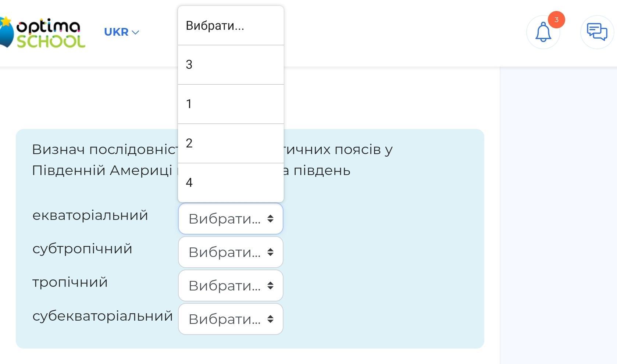617x364 pixels.
Task: Select option 3 in the open list
Action: [231, 65]
